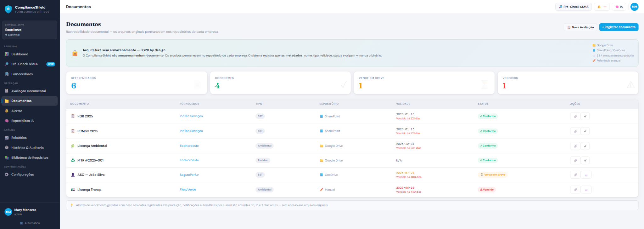This screenshot has height=229, width=644.
Task: Open the Eccellenza active company selector
Action: [30, 30]
